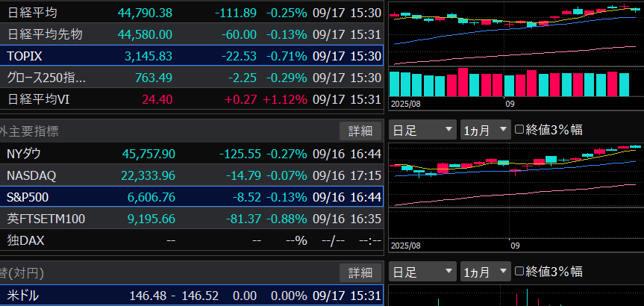Viewport: 644px width, 306px height.
Task: Select the 日経平均 index row
Action: pos(191,13)
